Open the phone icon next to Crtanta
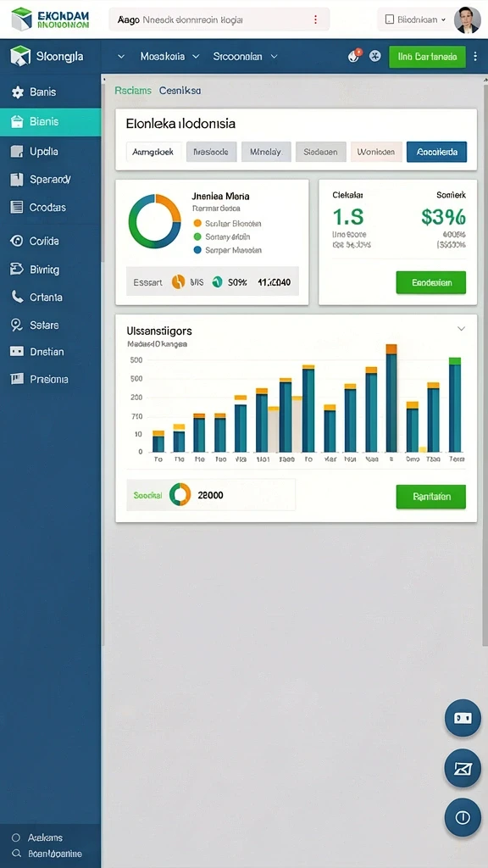The image size is (488, 868). point(17,296)
